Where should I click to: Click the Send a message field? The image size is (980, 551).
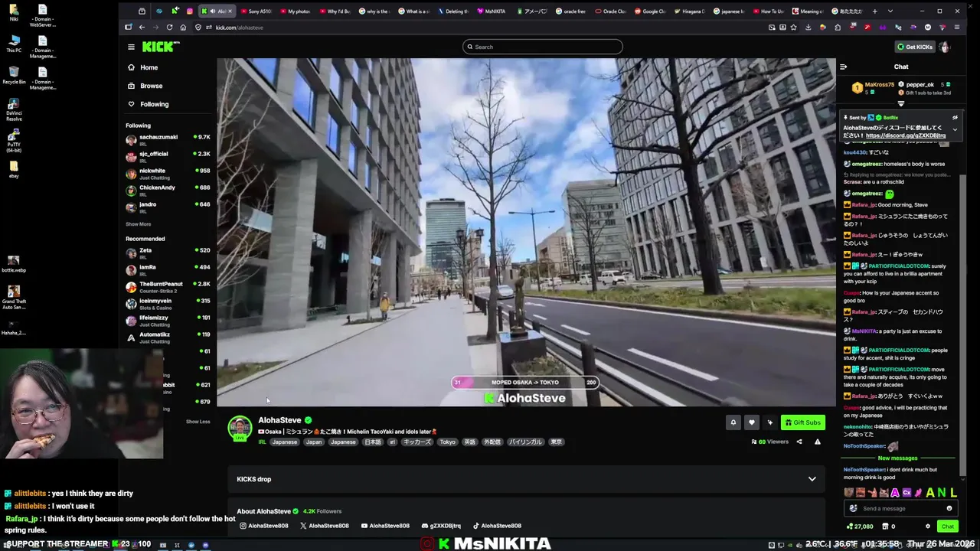[900, 508]
